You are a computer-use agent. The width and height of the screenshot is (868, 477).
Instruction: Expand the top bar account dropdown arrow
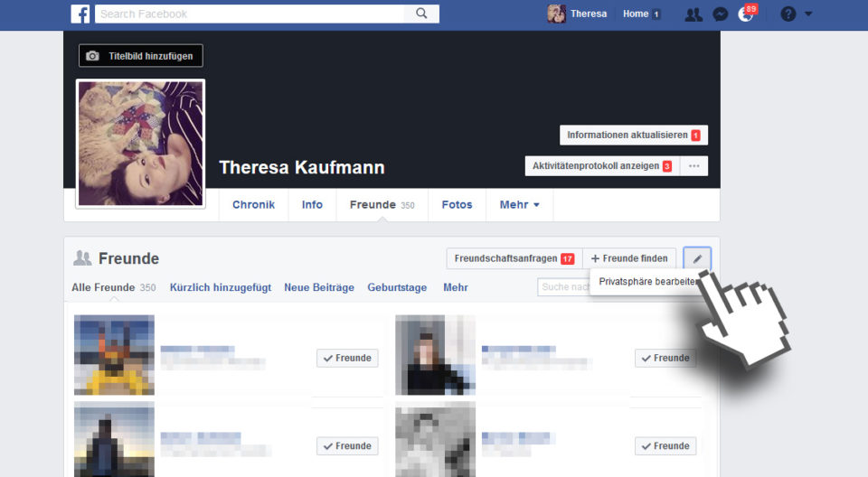(808, 14)
